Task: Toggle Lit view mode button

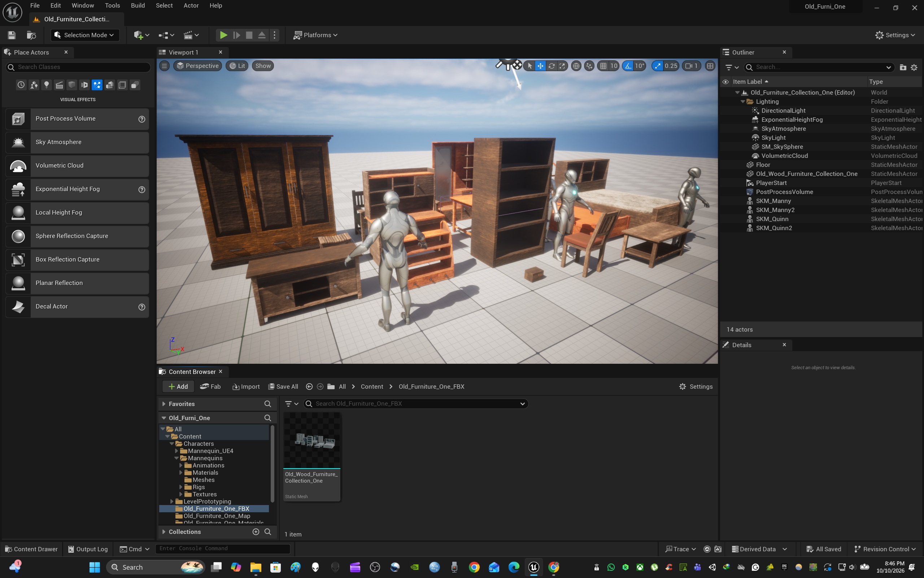Action: click(x=237, y=66)
